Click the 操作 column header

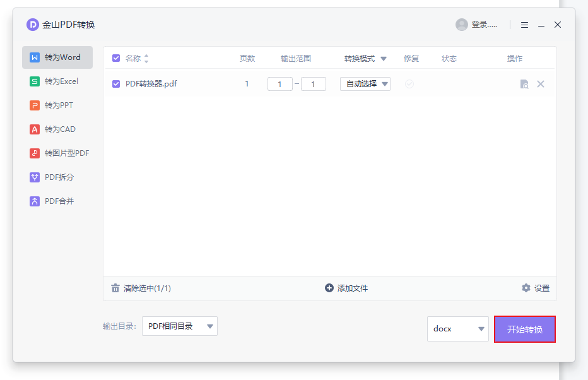(515, 59)
